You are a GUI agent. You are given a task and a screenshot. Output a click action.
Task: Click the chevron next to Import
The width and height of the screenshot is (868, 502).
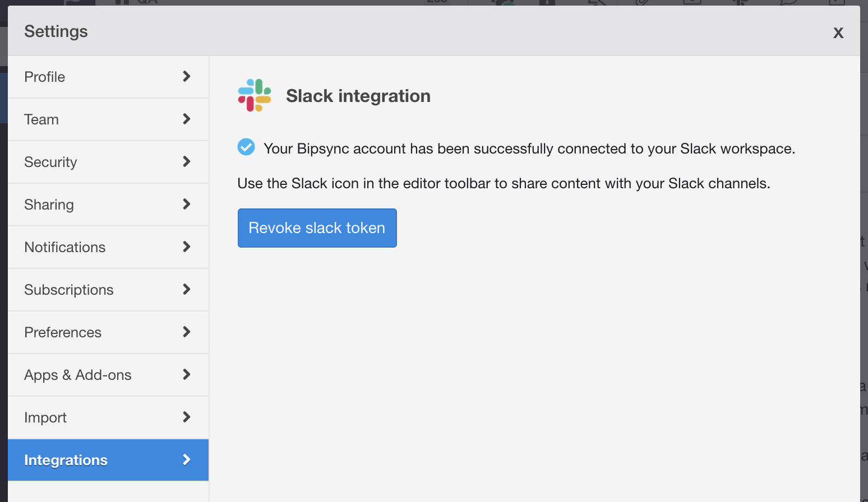click(x=187, y=417)
